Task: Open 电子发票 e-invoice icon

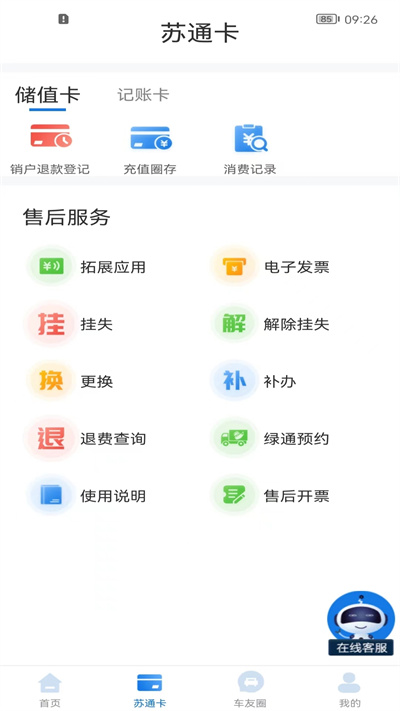Action: point(234,267)
